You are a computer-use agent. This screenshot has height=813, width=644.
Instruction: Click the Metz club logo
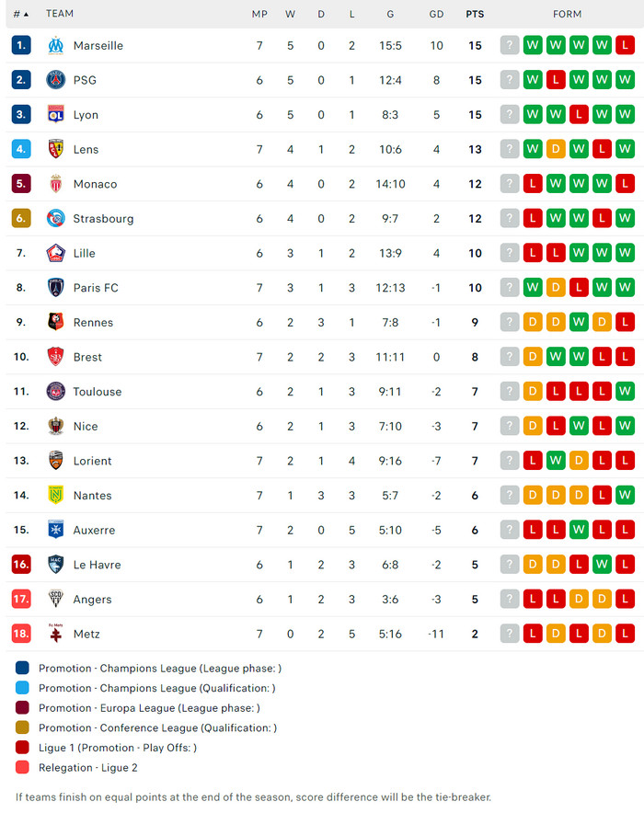click(x=56, y=634)
